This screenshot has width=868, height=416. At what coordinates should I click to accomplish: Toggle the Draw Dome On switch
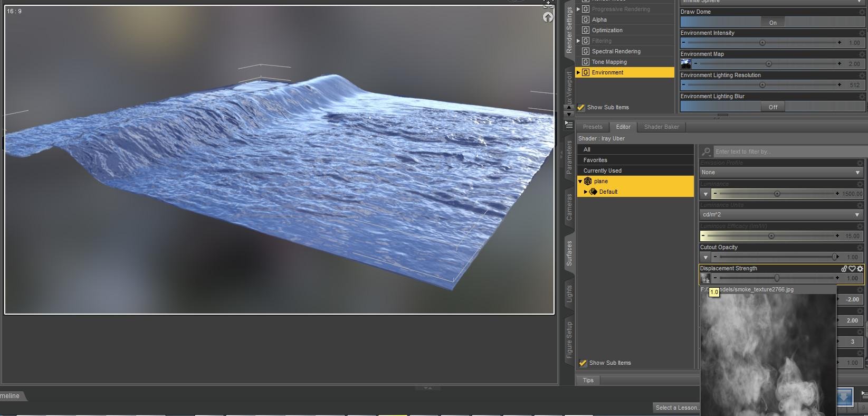click(773, 22)
